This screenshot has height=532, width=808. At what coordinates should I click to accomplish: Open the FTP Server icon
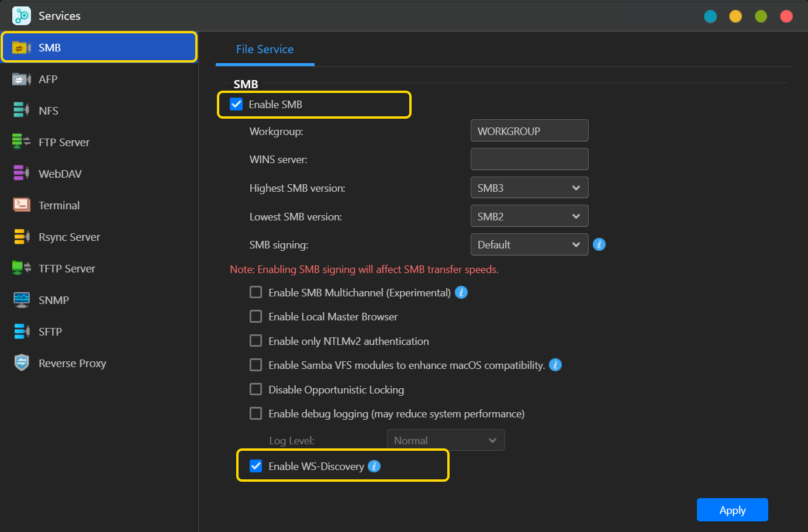pyautogui.click(x=22, y=142)
